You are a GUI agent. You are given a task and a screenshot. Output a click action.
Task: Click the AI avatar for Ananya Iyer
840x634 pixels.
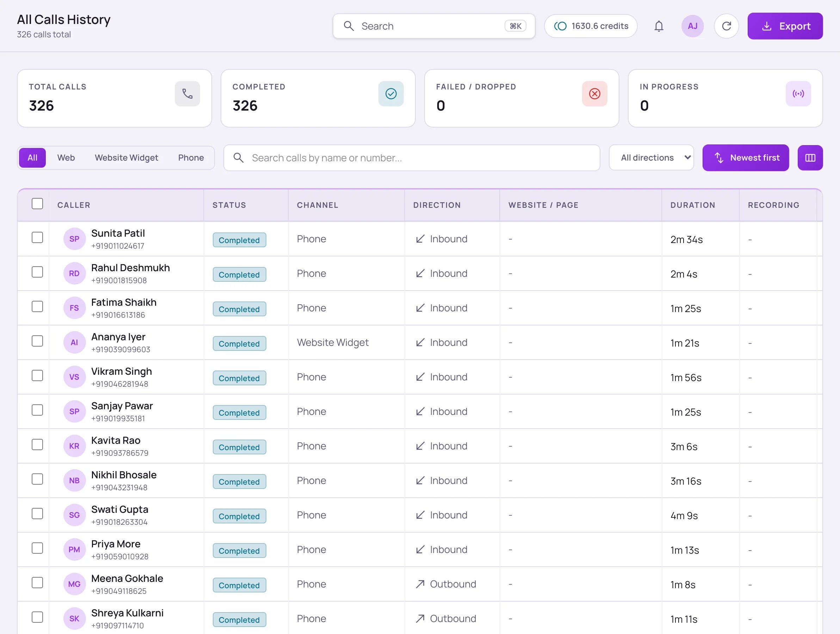tap(74, 343)
